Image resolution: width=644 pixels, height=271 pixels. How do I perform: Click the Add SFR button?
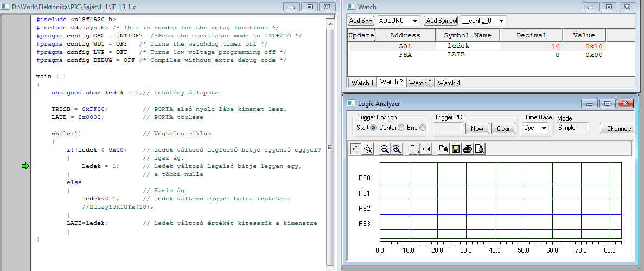[361, 21]
